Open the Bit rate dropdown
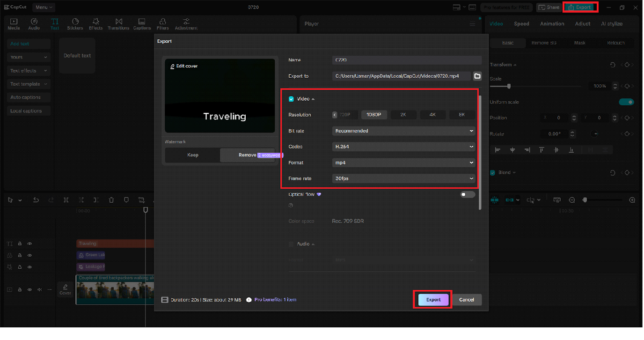Viewport: 644px width, 340px height. pos(403,131)
